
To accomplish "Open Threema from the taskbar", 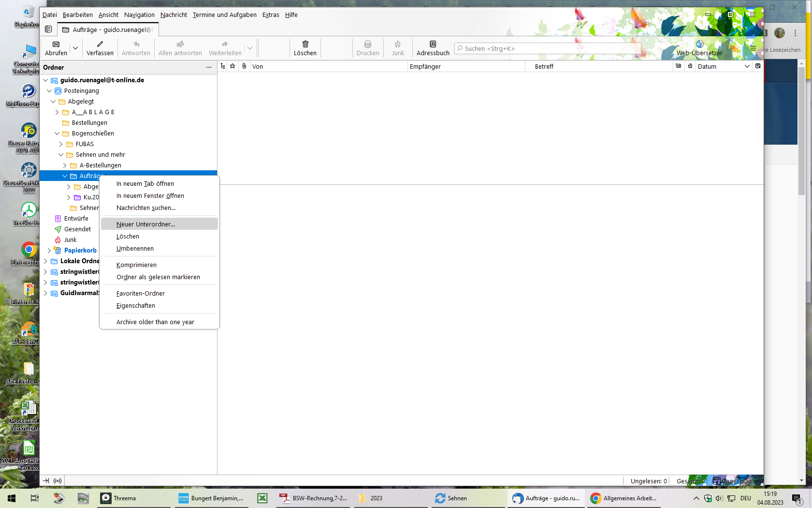I will tap(134, 498).
